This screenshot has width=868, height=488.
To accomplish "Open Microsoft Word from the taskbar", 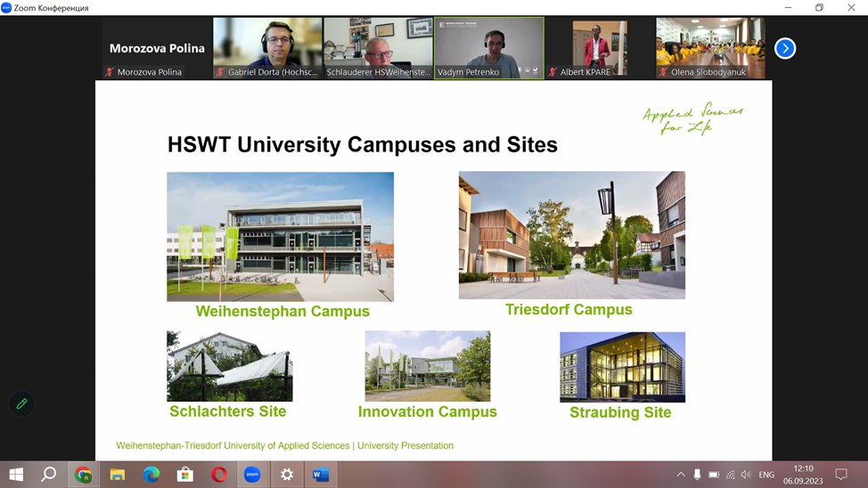I will click(x=321, y=475).
